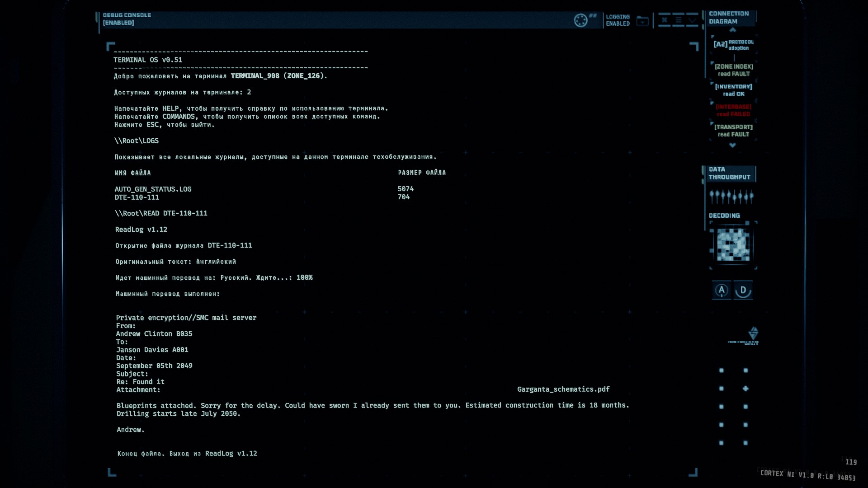Select the circled A decoding icon
This screenshot has height=488, width=868.
(x=722, y=290)
